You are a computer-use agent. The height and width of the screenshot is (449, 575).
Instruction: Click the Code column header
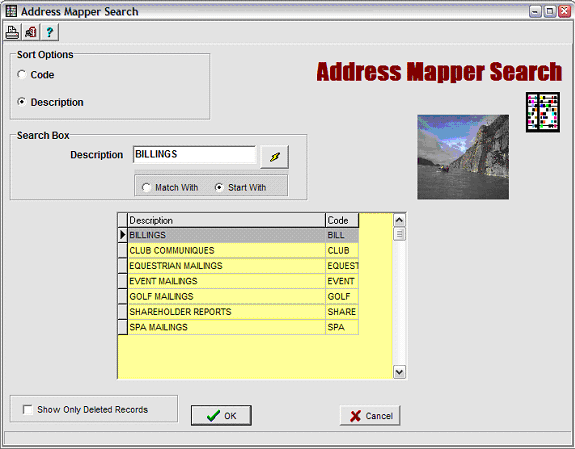342,220
